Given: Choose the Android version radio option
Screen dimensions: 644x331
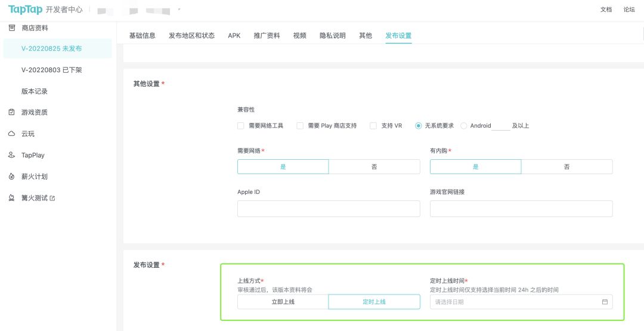Looking at the screenshot, I should pyautogui.click(x=463, y=126).
